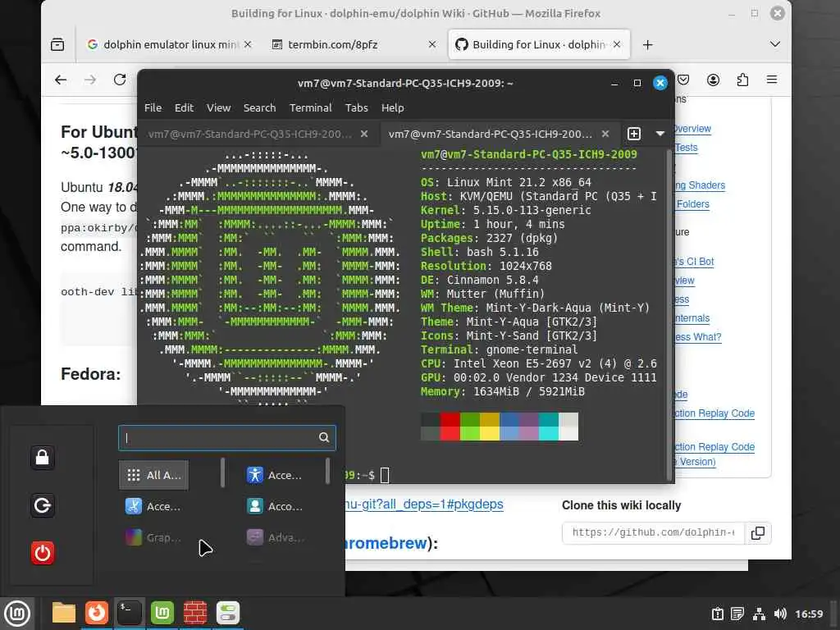Click the clock showing 16:59
The width and height of the screenshot is (840, 630).
809,614
